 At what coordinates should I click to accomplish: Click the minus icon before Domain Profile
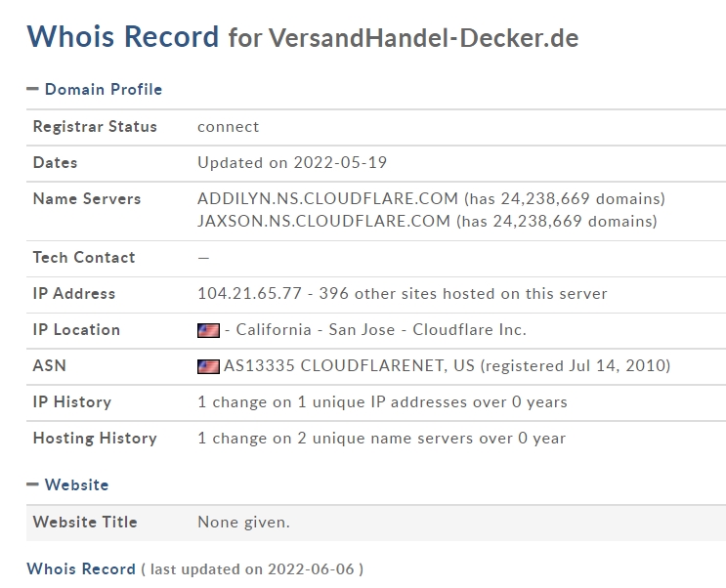click(32, 89)
